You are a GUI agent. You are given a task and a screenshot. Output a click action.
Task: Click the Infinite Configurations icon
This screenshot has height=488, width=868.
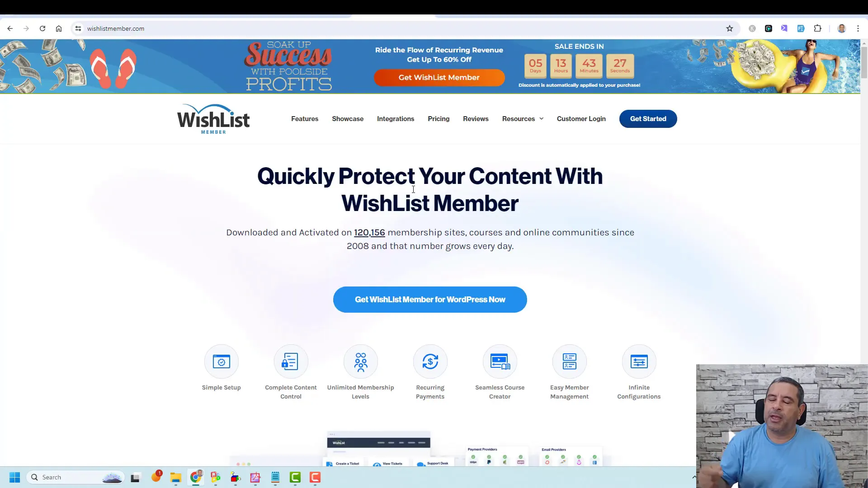(639, 361)
